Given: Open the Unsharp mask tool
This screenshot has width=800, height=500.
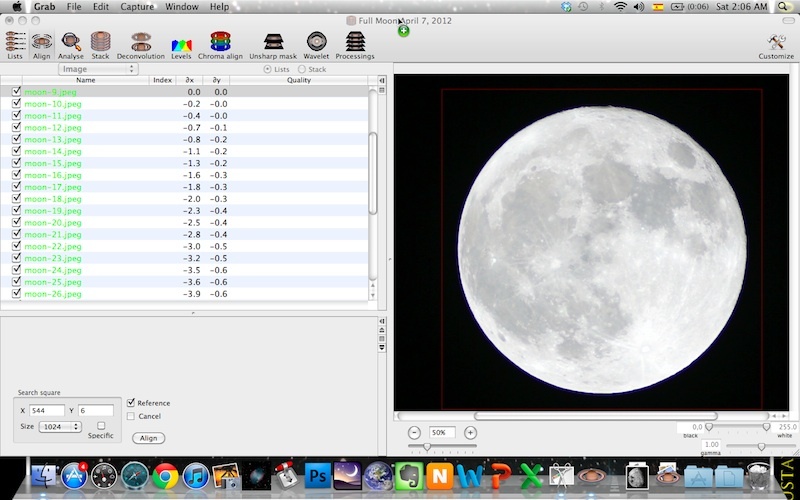Looking at the screenshot, I should coord(273,41).
